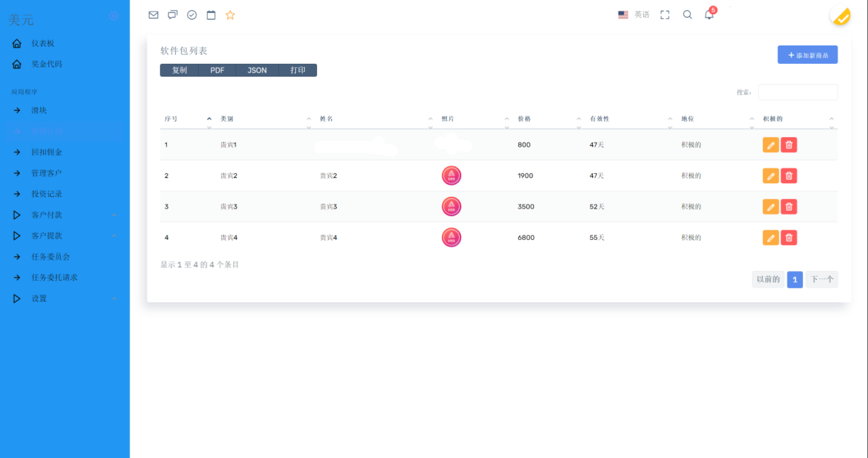
Task: Edit the 贵宾1 row with pencil icon
Action: pyautogui.click(x=771, y=145)
